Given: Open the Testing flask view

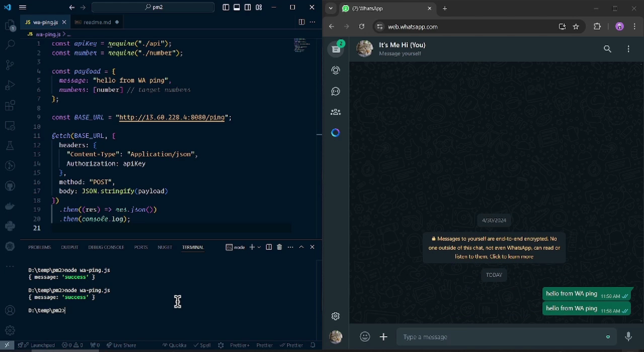Looking at the screenshot, I should pyautogui.click(x=10, y=146).
